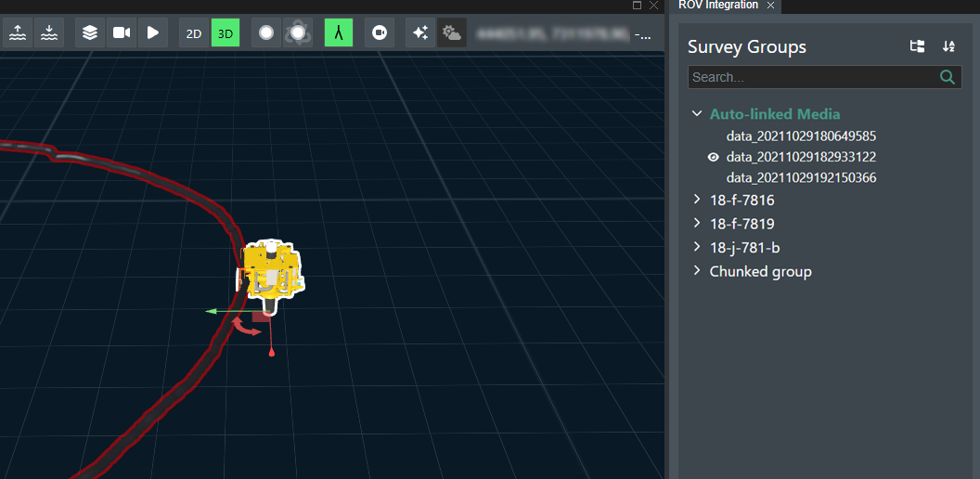Viewport: 980px width, 479px height.
Task: Click the group tree layout icon
Action: [x=918, y=46]
